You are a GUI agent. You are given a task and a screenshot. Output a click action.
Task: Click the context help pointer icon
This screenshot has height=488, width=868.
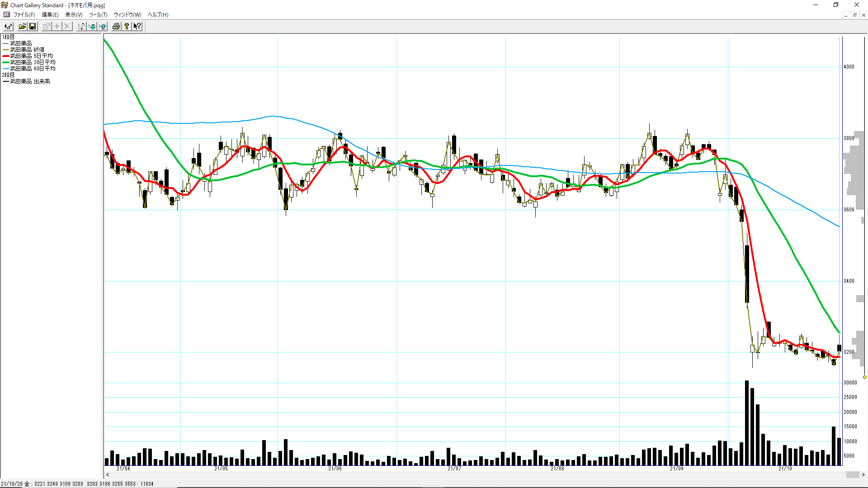tap(137, 26)
